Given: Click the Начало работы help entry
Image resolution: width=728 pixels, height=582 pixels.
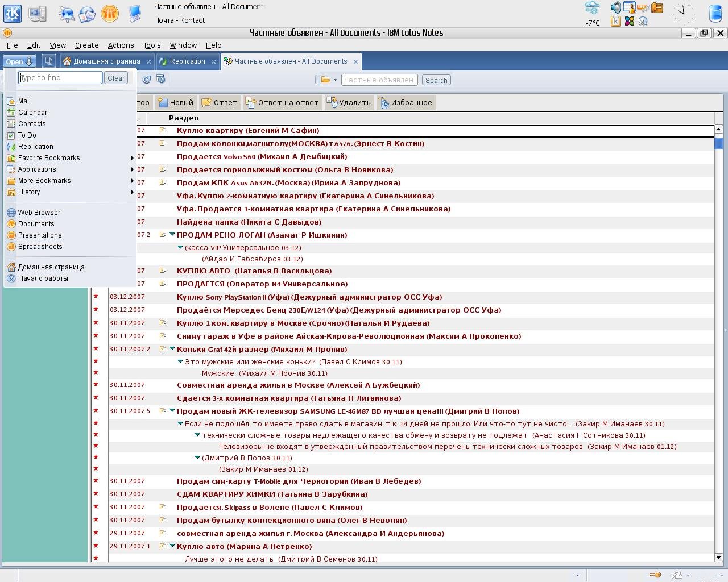Looking at the screenshot, I should click(43, 278).
